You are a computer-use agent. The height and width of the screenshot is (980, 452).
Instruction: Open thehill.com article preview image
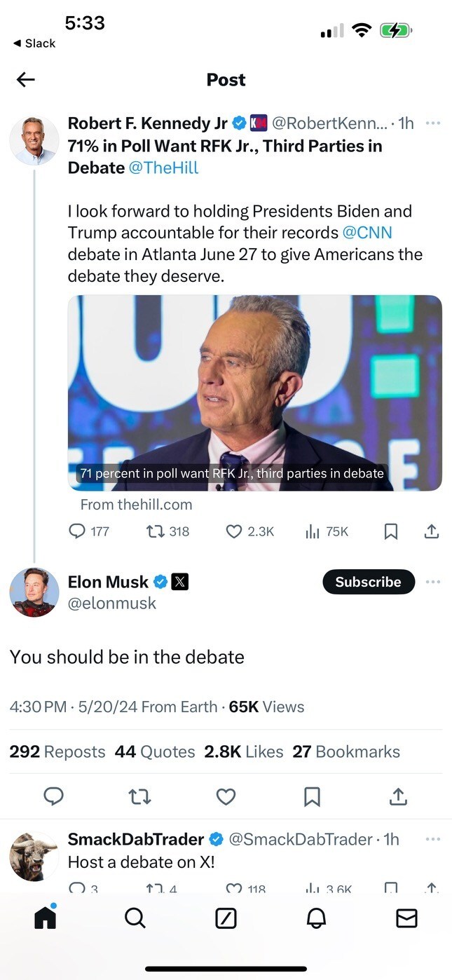[254, 393]
